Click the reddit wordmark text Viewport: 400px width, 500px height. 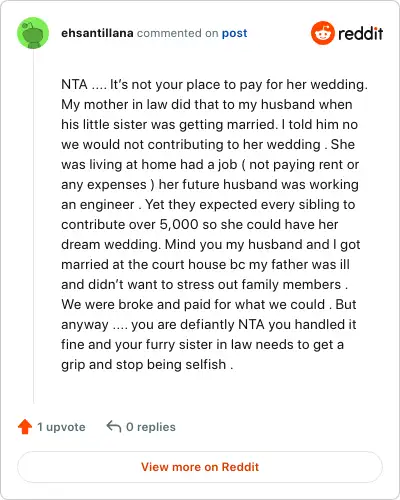point(361,34)
